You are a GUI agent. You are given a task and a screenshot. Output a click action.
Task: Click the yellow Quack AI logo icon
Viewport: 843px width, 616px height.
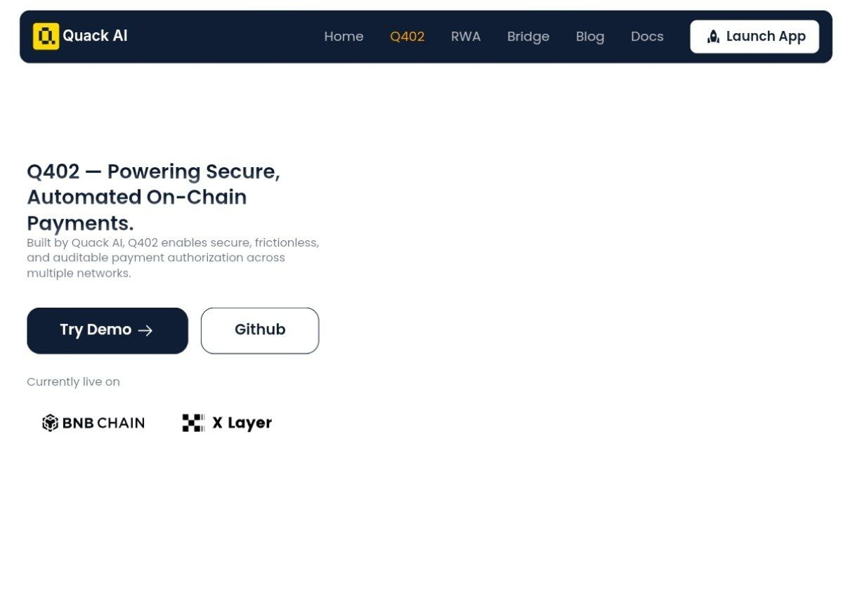pyautogui.click(x=46, y=37)
